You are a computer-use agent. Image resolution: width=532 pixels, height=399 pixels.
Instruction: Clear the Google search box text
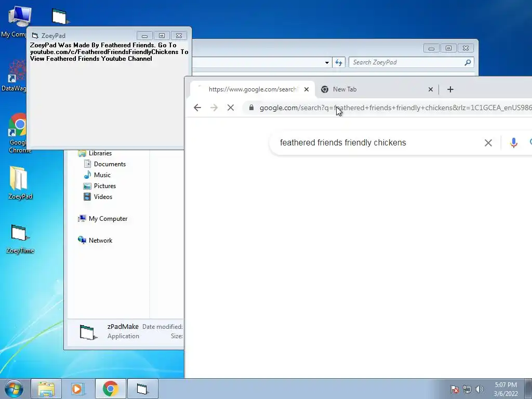click(x=488, y=143)
